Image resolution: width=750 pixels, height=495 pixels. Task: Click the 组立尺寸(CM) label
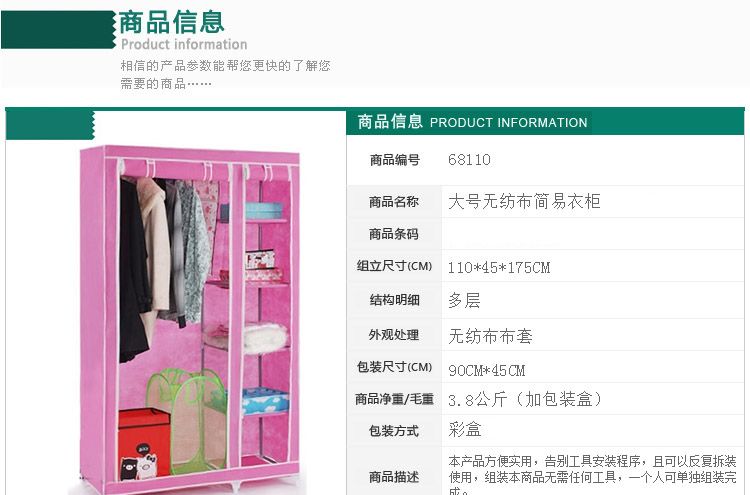[x=394, y=266]
